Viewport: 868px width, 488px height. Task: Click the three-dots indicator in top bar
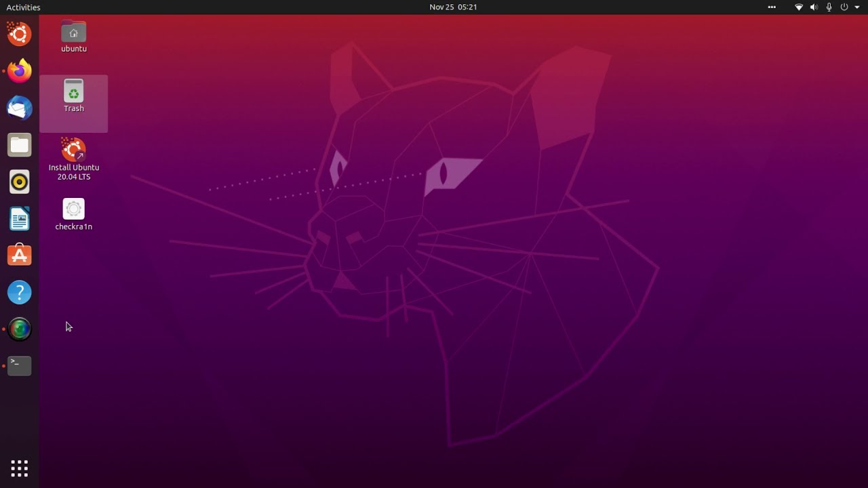(772, 7)
